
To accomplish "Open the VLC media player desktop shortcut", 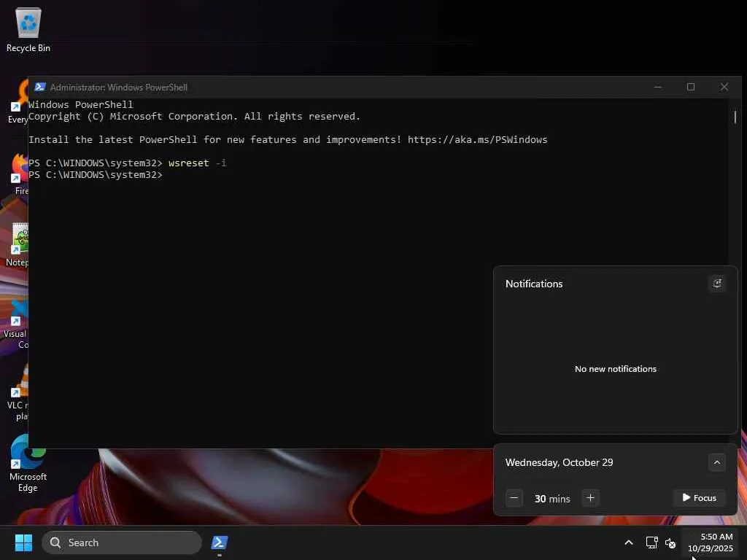I will click(18, 392).
